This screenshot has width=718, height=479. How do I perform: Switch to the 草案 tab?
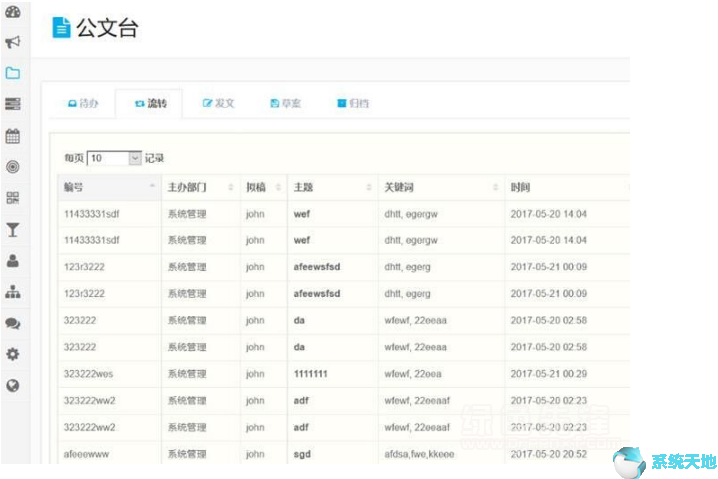(x=285, y=103)
